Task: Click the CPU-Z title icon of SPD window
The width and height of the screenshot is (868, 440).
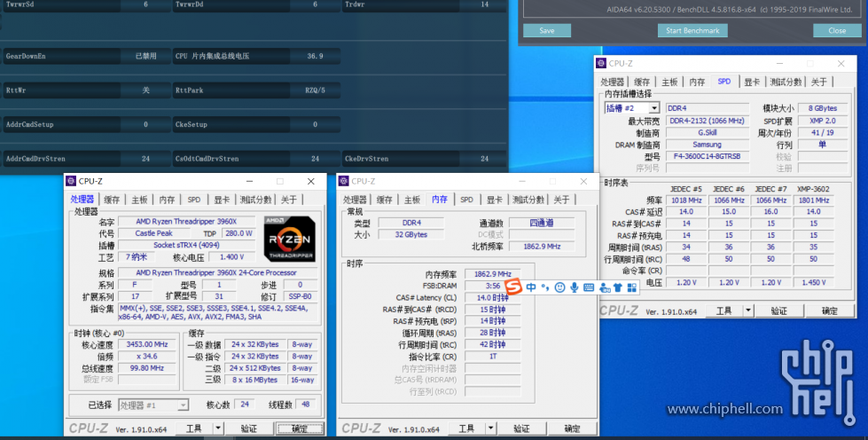Action: coord(601,63)
